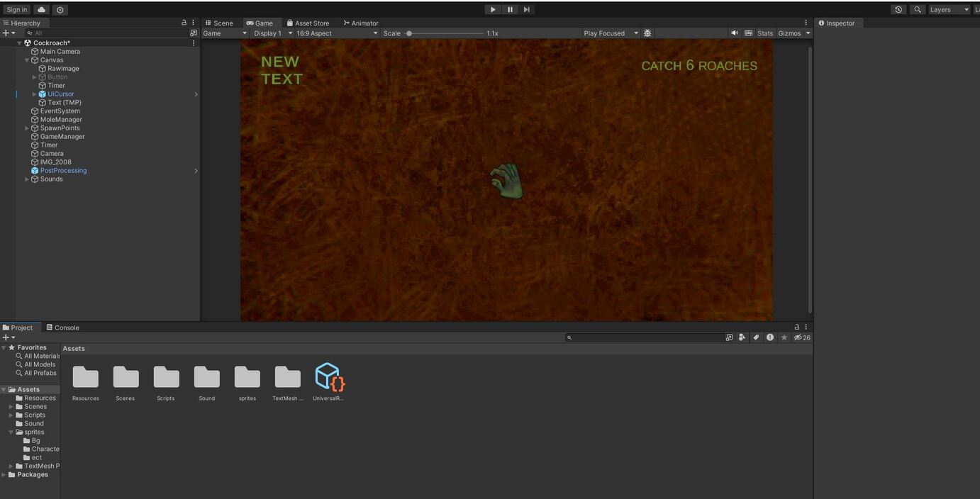This screenshot has width=980, height=499.
Task: Collapse the Cockroach scene in Hierarchy
Action: [20, 43]
